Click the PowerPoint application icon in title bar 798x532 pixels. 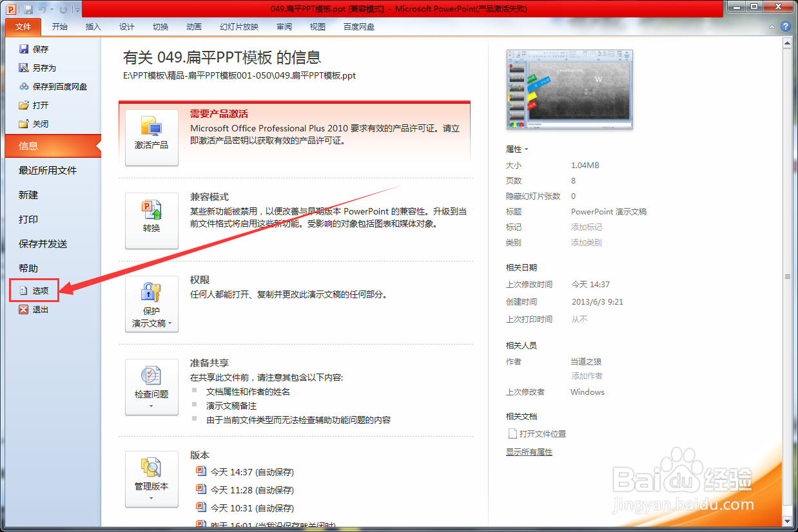12,9
